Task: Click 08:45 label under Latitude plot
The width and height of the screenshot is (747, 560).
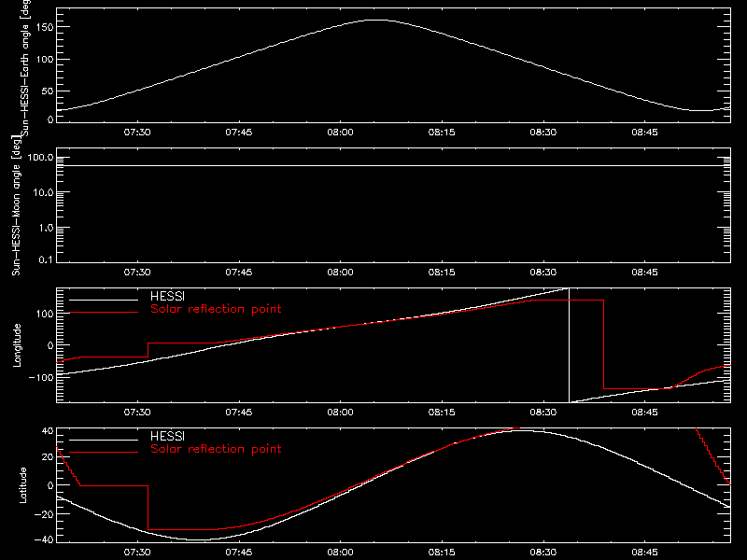Action: tap(644, 553)
